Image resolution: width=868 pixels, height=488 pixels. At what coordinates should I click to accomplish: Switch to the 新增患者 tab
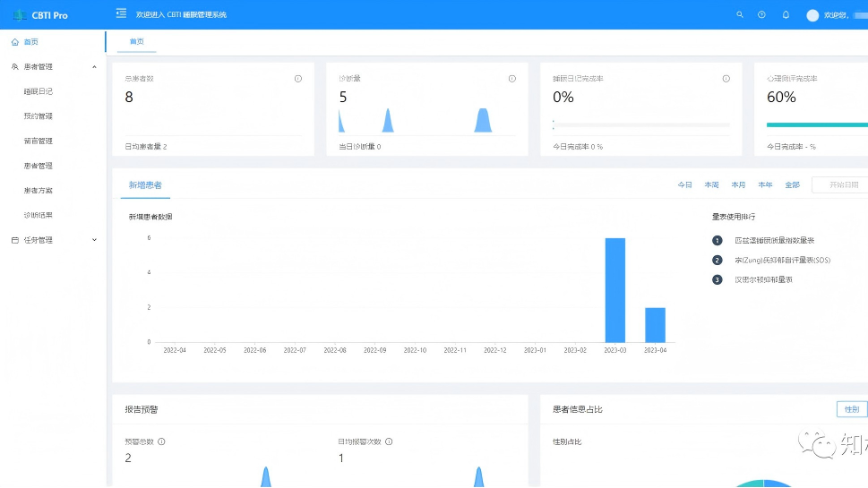pyautogui.click(x=145, y=185)
